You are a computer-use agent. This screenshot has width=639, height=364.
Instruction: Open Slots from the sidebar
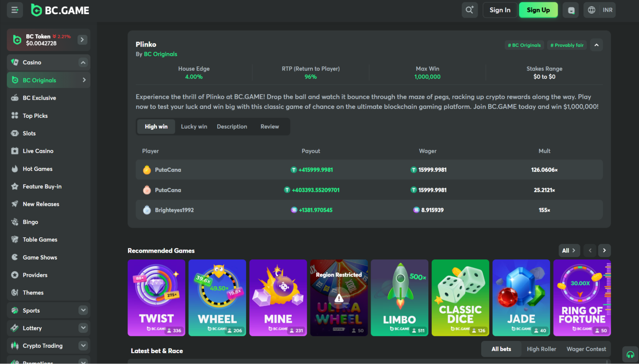point(29,133)
